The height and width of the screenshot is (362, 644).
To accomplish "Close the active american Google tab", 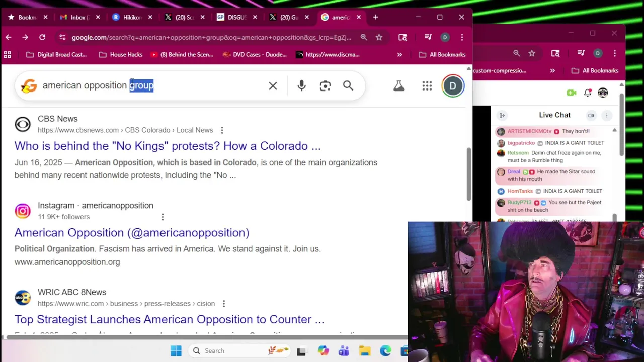I will 359,17.
